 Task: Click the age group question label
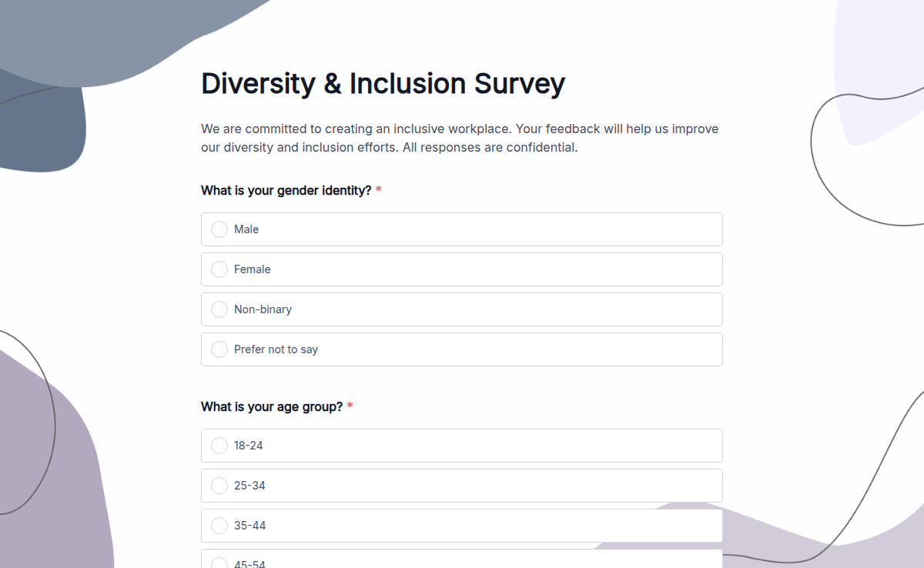(271, 406)
